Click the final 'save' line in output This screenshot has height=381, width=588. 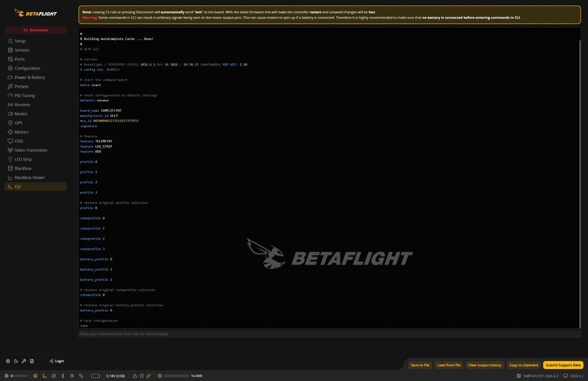[84, 326]
